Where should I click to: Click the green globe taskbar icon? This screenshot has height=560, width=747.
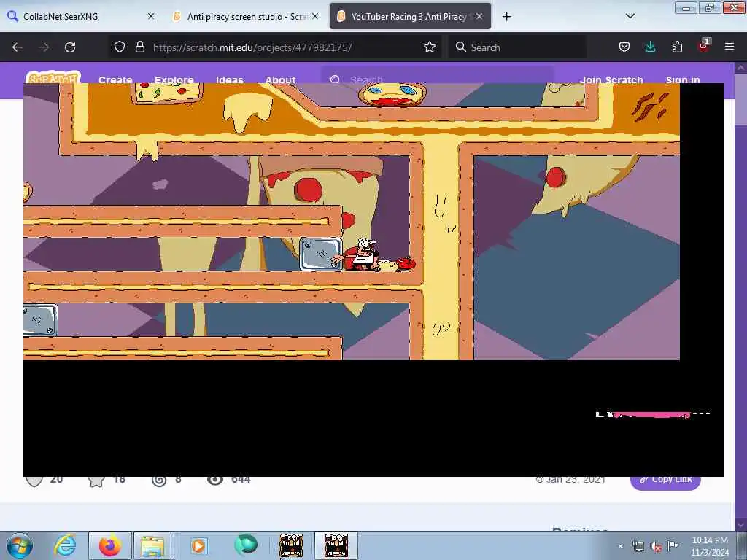click(x=246, y=545)
